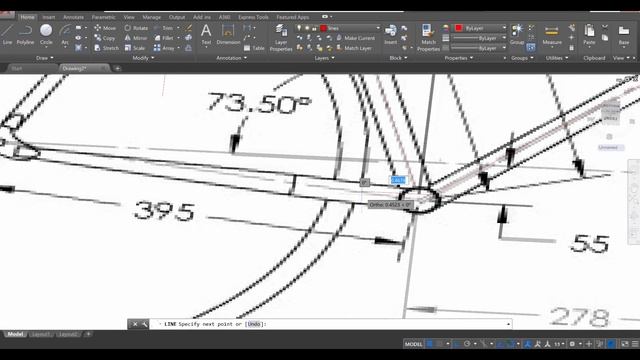This screenshot has width=640, height=360.
Task: Click the Dimension tool
Action: (x=228, y=34)
